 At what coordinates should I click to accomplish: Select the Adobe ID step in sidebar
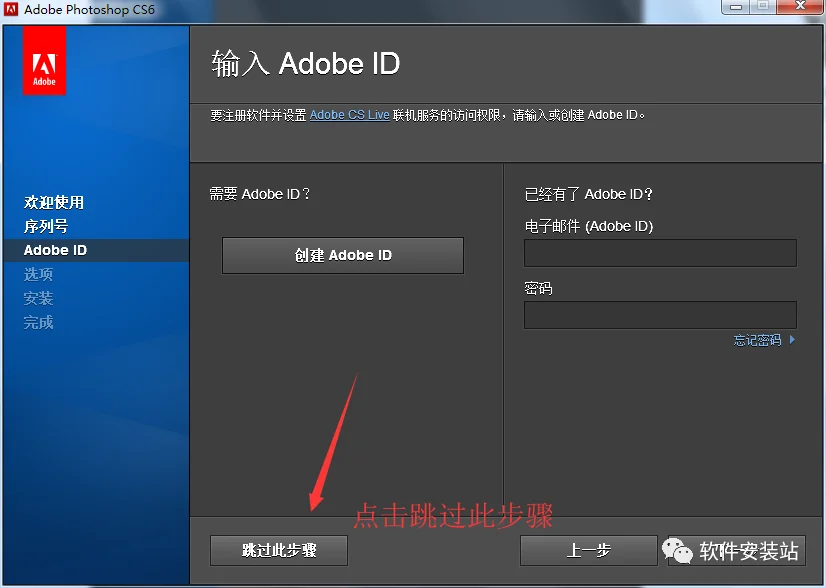[x=55, y=250]
